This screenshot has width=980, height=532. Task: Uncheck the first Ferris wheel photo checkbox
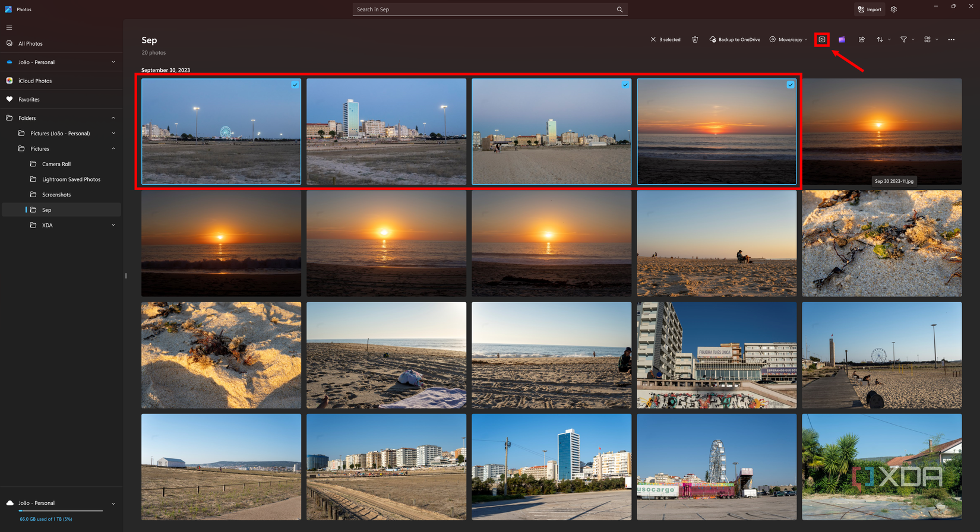click(295, 85)
